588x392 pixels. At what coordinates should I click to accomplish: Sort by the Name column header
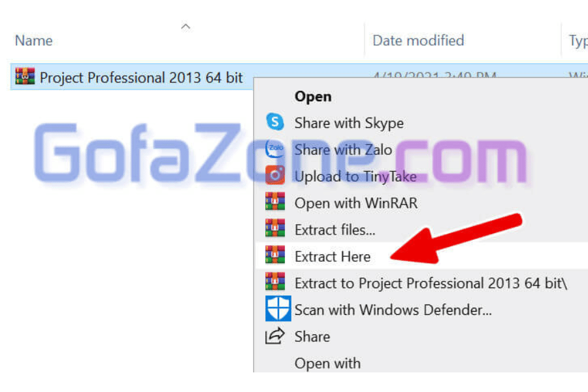tap(34, 41)
